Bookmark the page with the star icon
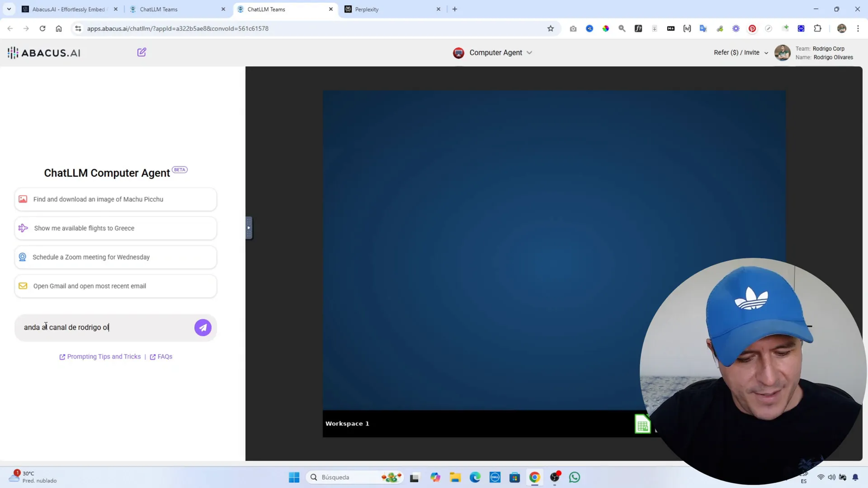This screenshot has width=868, height=488. pos(551,28)
